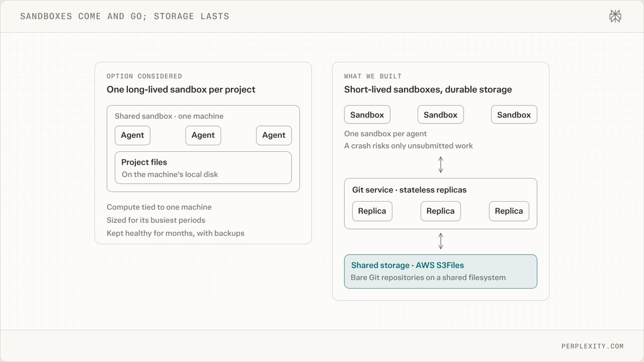Select "Kept healthy for months, with backups"
The height and width of the screenshot is (362, 644).
(x=175, y=233)
